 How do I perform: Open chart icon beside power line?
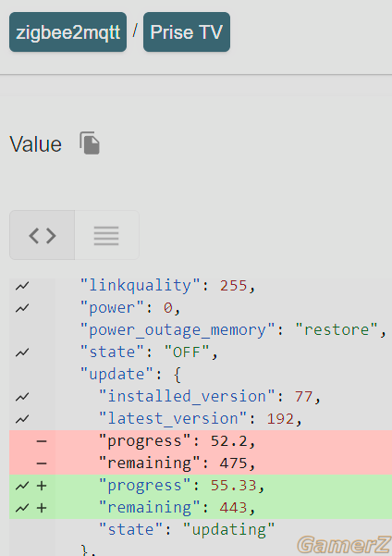[22, 308]
